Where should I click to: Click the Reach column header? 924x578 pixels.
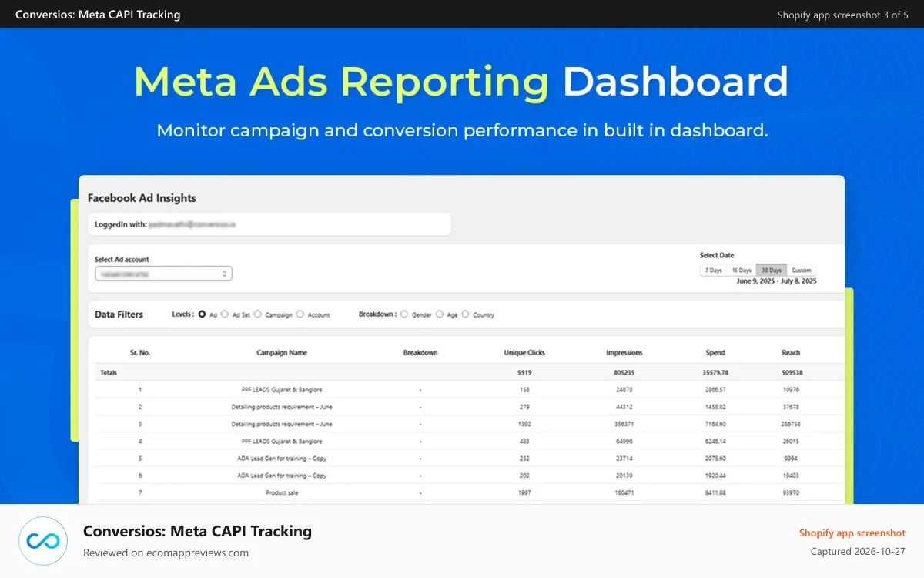(791, 353)
